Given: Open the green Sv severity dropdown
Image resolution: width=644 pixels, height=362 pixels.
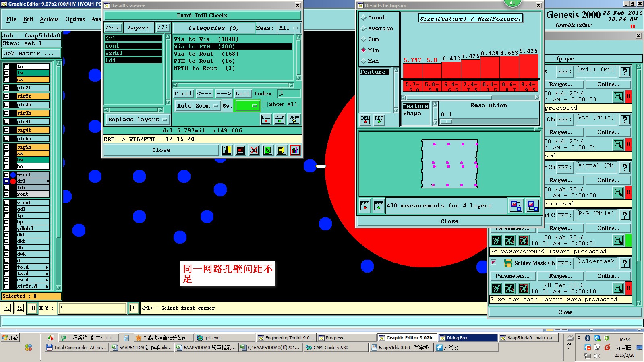Looking at the screenshot, I should [247, 106].
